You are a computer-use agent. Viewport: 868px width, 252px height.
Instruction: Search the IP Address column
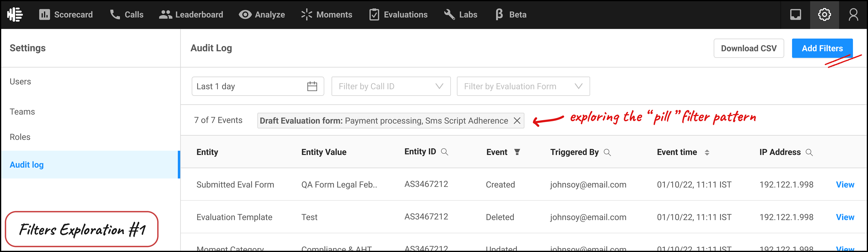tap(809, 152)
